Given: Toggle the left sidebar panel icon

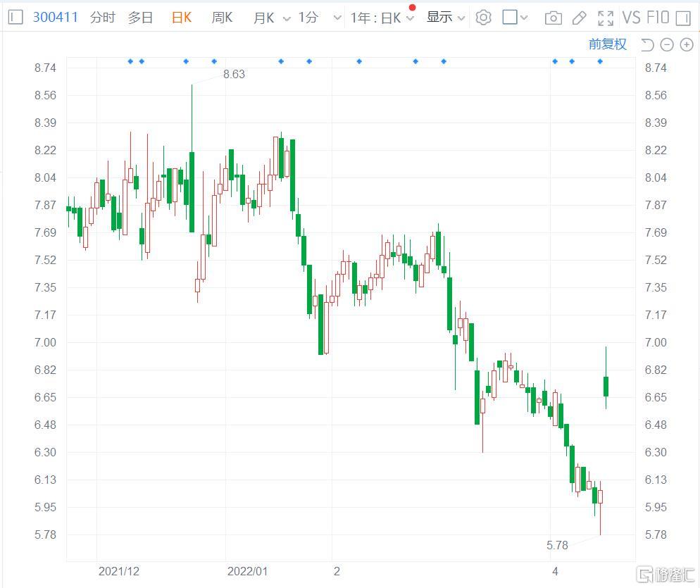Looking at the screenshot, I should pos(15,18).
